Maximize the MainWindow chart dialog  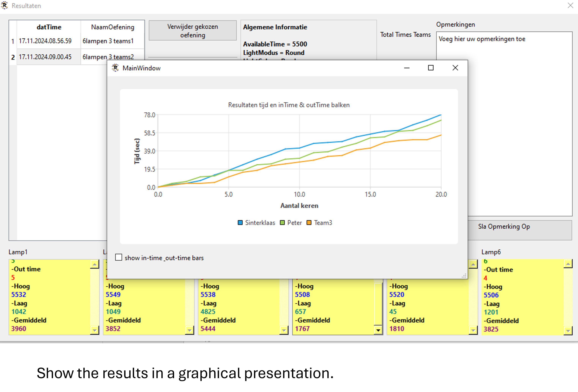click(431, 68)
